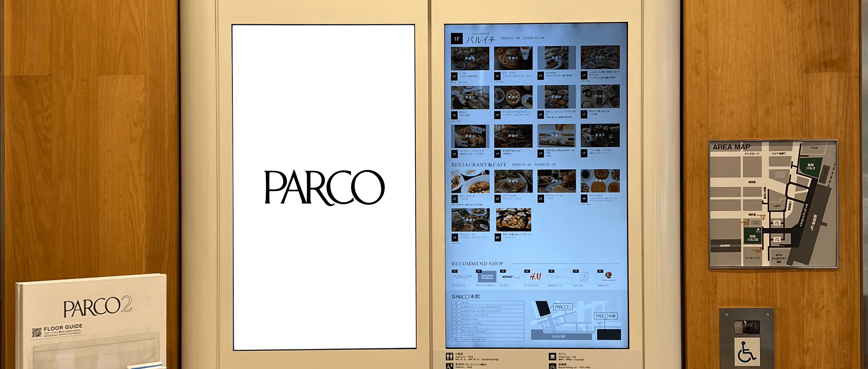Image resolution: width=868 pixels, height=369 pixels.
Task: Tap the FLOOR GUIDE QR code
Action: (37, 332)
